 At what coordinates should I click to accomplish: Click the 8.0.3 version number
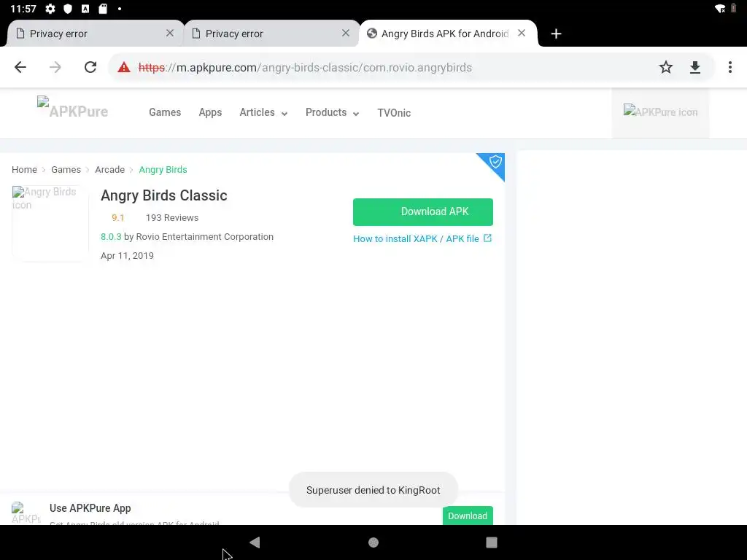coord(111,237)
